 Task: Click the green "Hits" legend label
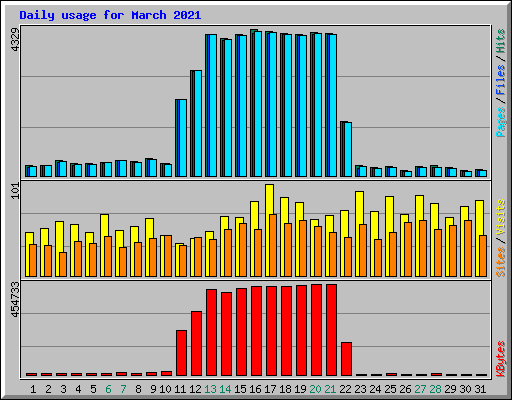[501, 41]
